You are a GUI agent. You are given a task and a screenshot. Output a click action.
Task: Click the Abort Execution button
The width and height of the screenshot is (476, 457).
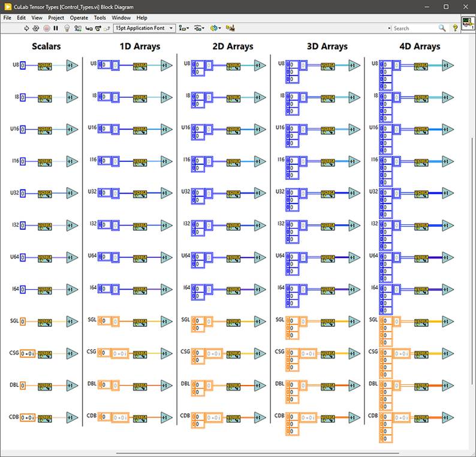point(46,28)
